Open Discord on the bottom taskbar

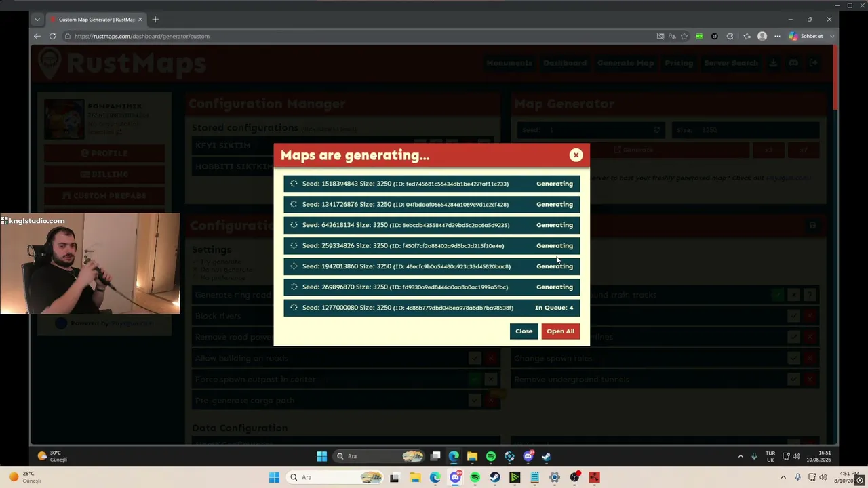(x=455, y=477)
